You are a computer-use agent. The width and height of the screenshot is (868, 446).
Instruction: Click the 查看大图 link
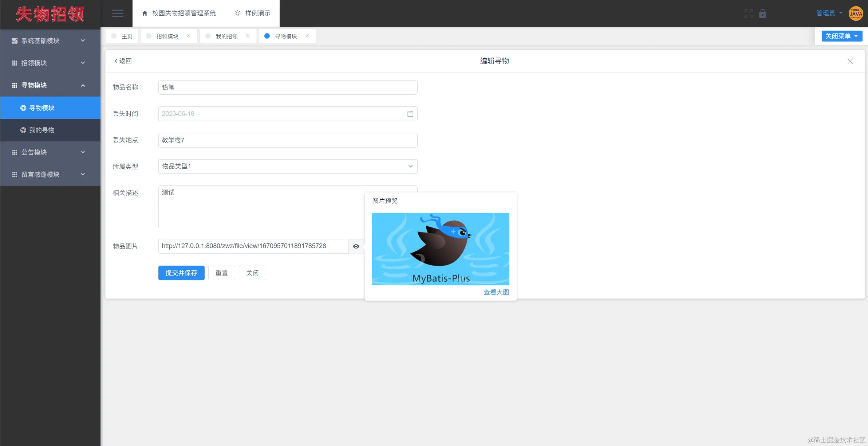(x=496, y=292)
